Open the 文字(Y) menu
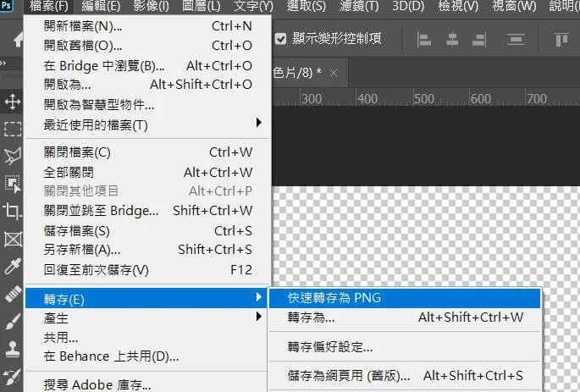This screenshot has height=392, width=580. pyautogui.click(x=253, y=6)
